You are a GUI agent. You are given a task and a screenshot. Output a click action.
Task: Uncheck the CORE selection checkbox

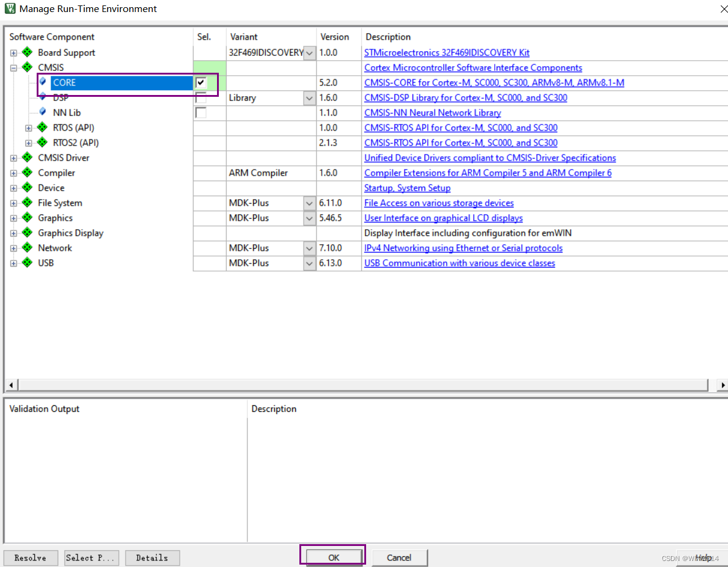pyautogui.click(x=201, y=82)
